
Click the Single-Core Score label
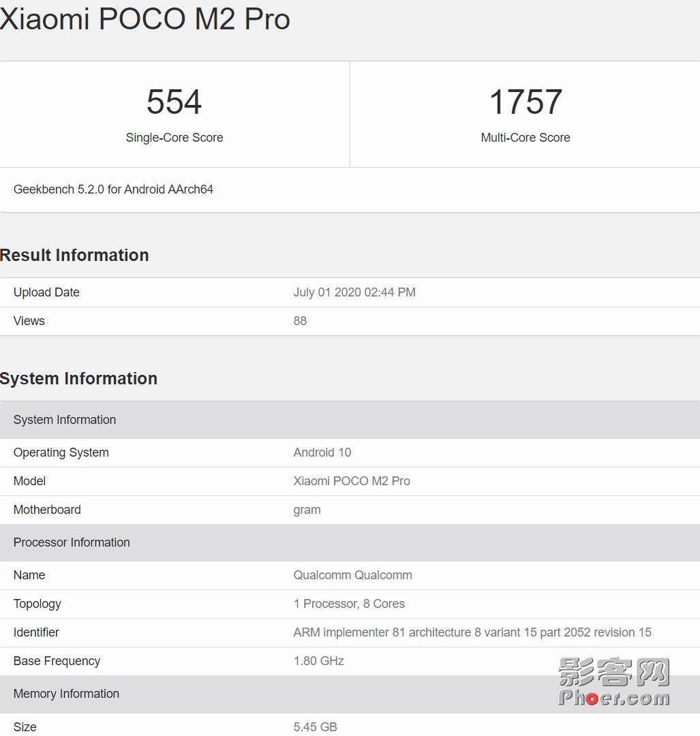(174, 138)
